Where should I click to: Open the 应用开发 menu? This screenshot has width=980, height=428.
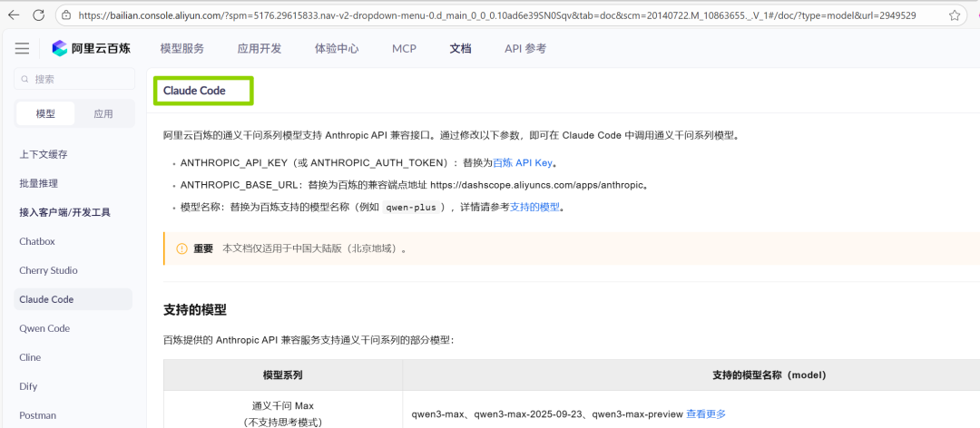tap(260, 49)
